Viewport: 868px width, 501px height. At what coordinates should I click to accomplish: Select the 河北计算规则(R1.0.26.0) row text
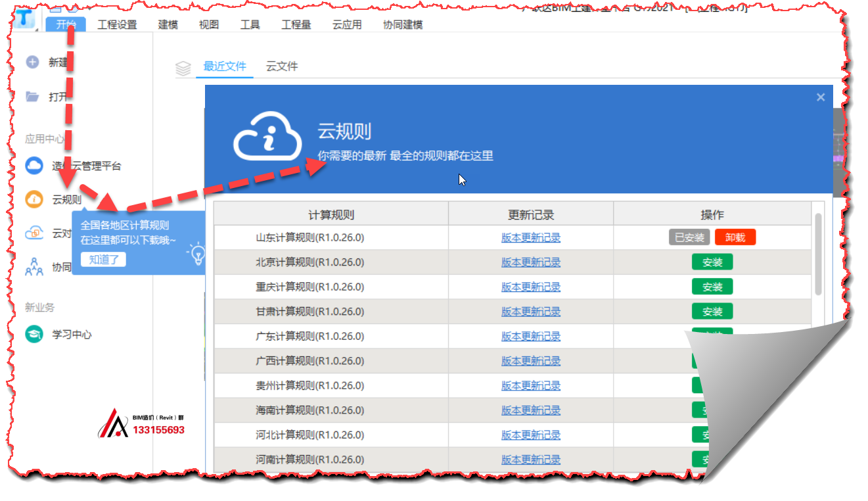pyautogui.click(x=310, y=435)
